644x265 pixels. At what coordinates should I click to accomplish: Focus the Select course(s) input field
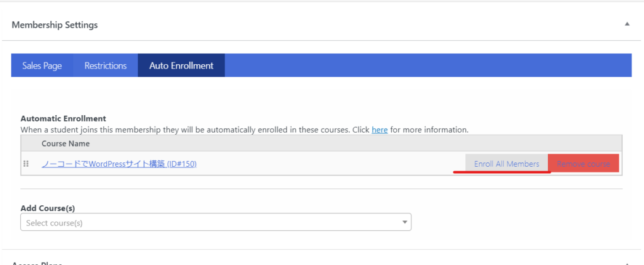click(216, 222)
